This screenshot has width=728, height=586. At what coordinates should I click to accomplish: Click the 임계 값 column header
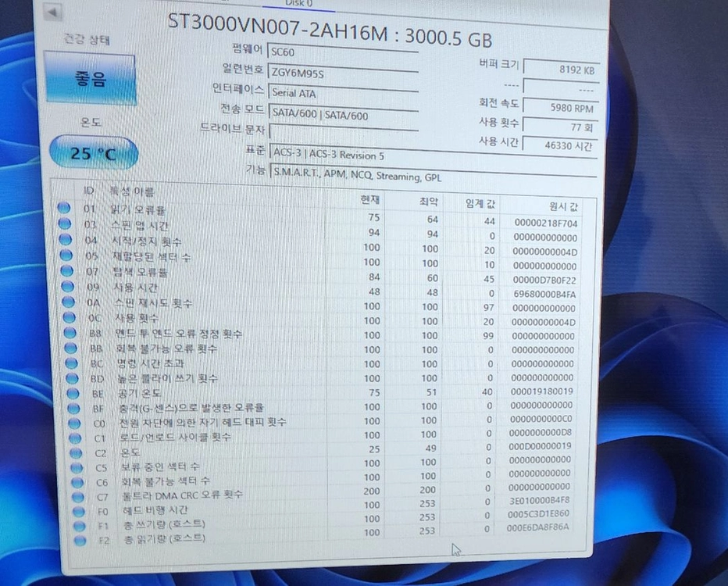(x=480, y=203)
